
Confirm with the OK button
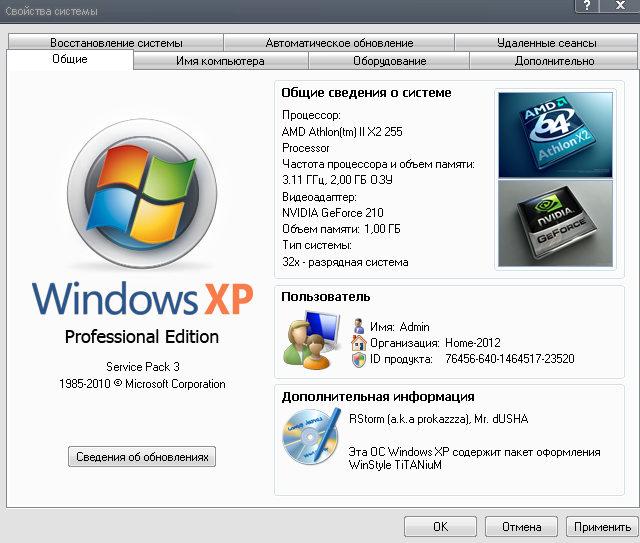440,527
